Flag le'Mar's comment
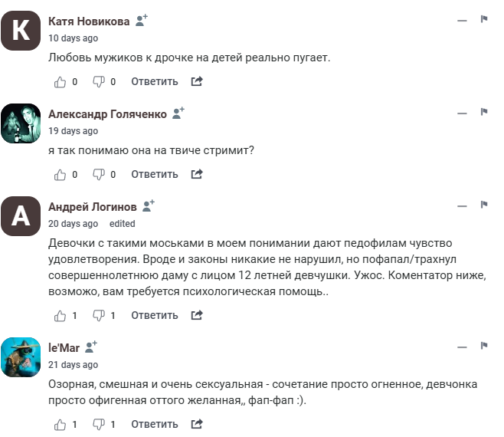504x437 pixels. (484, 347)
